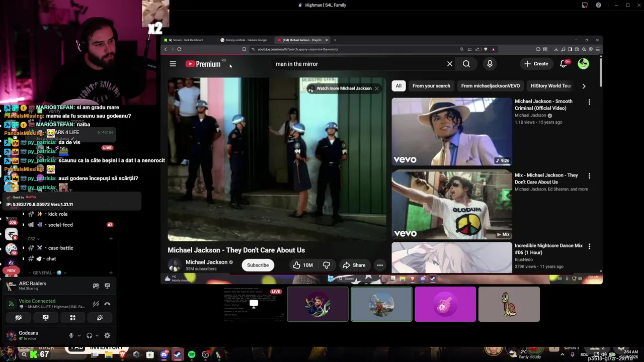Image resolution: width=644 pixels, height=362 pixels.
Task: Open options for the Smooth Criminal video
Action: click(589, 102)
